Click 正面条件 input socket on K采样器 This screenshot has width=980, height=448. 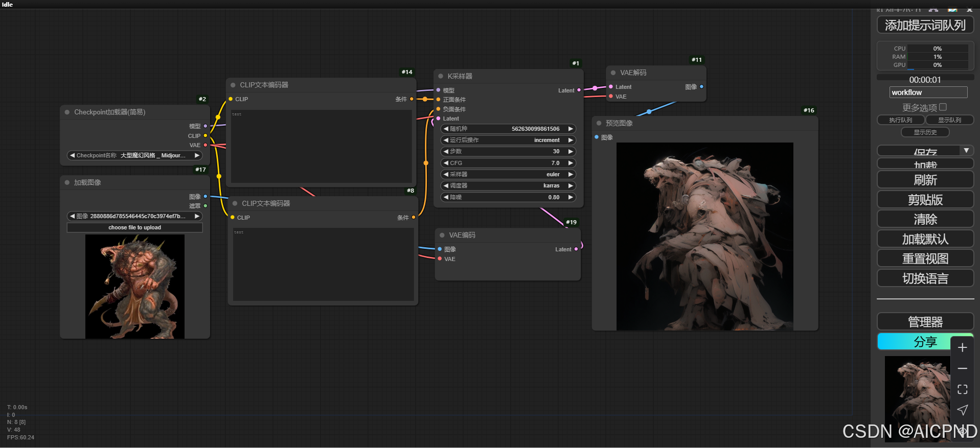click(x=439, y=100)
